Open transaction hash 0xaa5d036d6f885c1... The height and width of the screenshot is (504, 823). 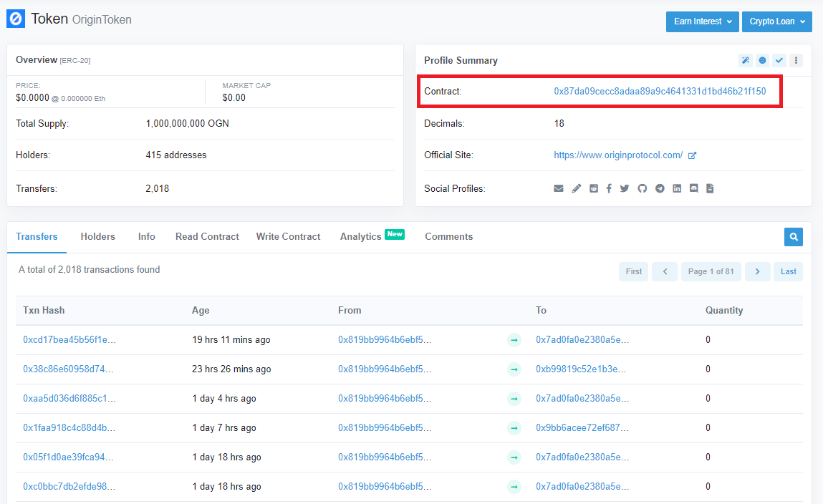[69, 399]
